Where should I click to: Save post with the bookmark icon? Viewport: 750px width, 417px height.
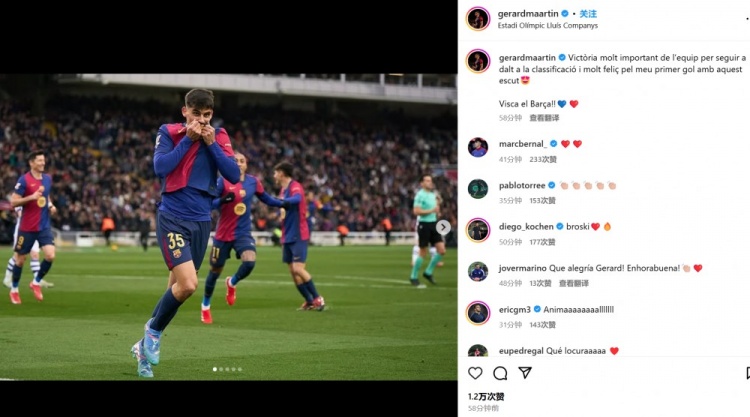click(746, 373)
